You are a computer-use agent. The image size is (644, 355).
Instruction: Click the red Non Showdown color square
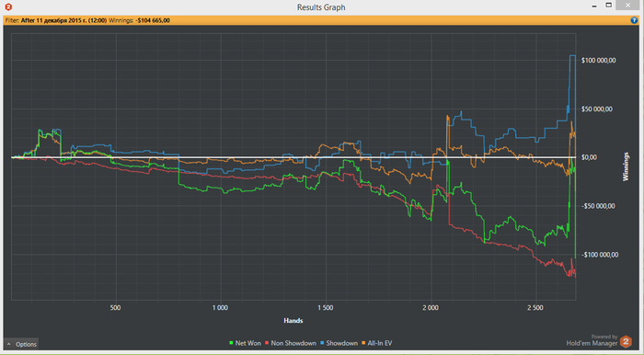click(267, 343)
